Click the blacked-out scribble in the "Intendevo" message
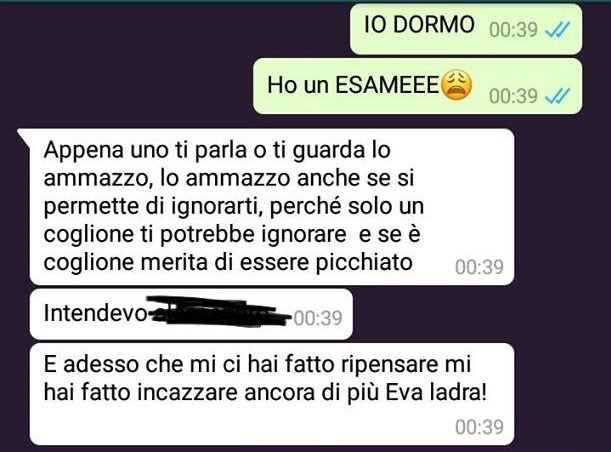This screenshot has height=452, width=611. pyautogui.click(x=219, y=311)
